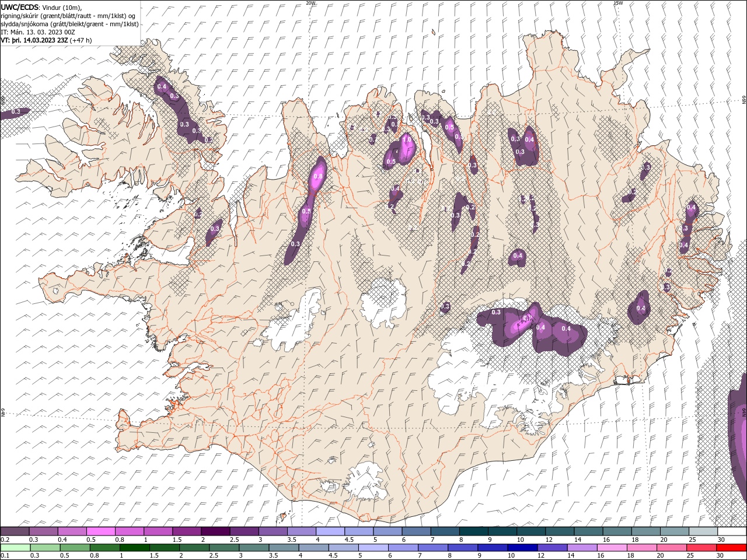Select the 'VT: þri. 14.03.2023 23Z' valid time text
The height and width of the screenshot is (560, 747).
[x=34, y=40]
